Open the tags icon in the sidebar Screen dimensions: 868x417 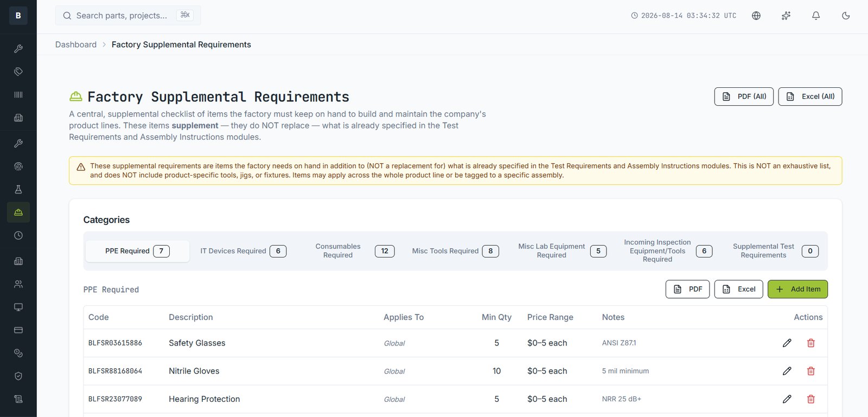coord(18,72)
